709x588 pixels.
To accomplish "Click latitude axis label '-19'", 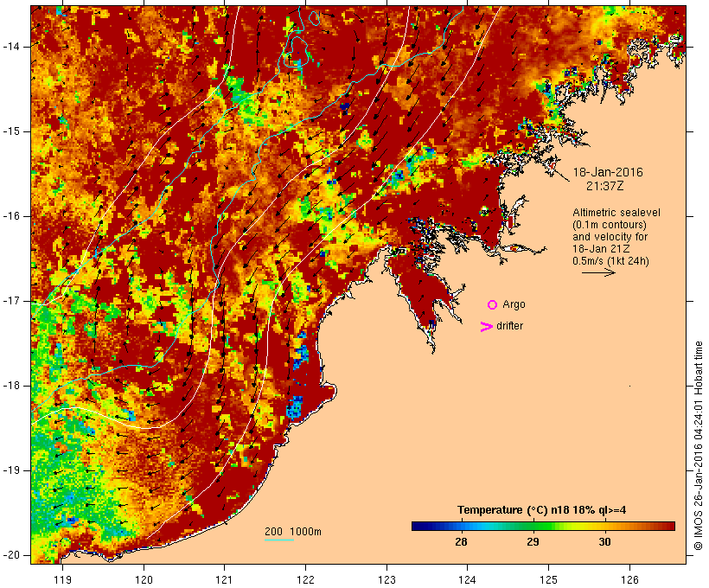I will click(11, 470).
